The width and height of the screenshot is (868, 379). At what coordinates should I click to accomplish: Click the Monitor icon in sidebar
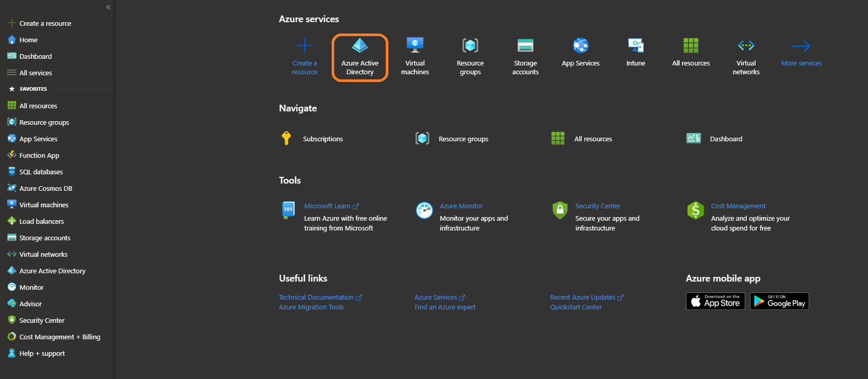[x=12, y=287]
